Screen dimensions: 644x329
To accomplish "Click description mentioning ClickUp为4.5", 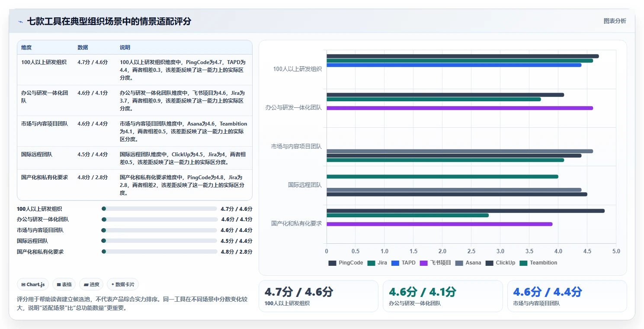I will click(x=183, y=158).
